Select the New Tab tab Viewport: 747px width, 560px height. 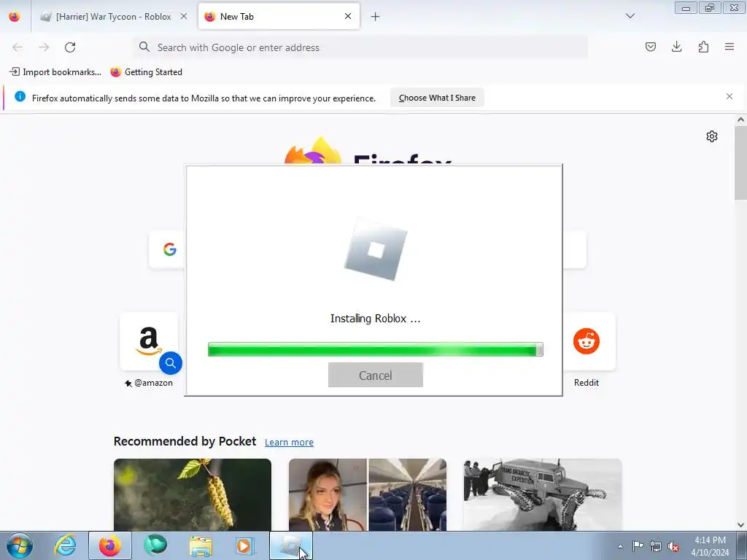[x=279, y=16]
